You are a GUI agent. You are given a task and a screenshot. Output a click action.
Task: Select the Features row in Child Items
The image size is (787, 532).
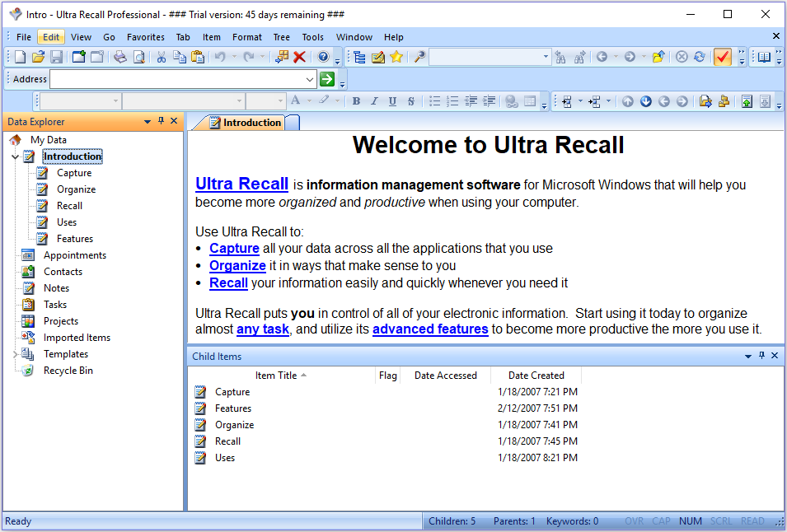point(233,408)
